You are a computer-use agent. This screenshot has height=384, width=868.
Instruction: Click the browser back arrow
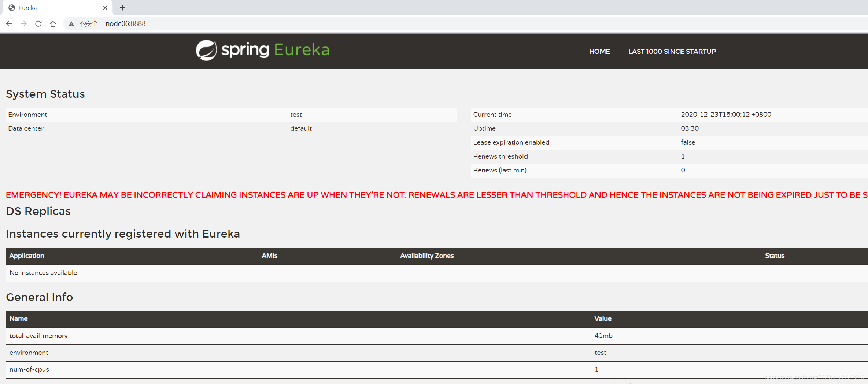pyautogui.click(x=9, y=24)
